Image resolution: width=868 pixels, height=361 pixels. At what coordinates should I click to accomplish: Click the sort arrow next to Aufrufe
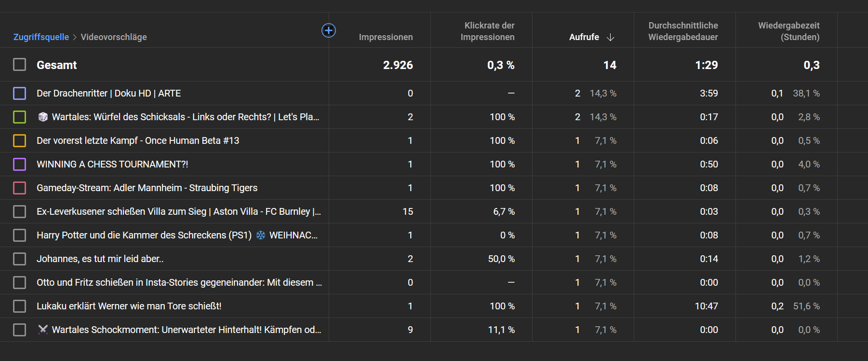point(610,37)
